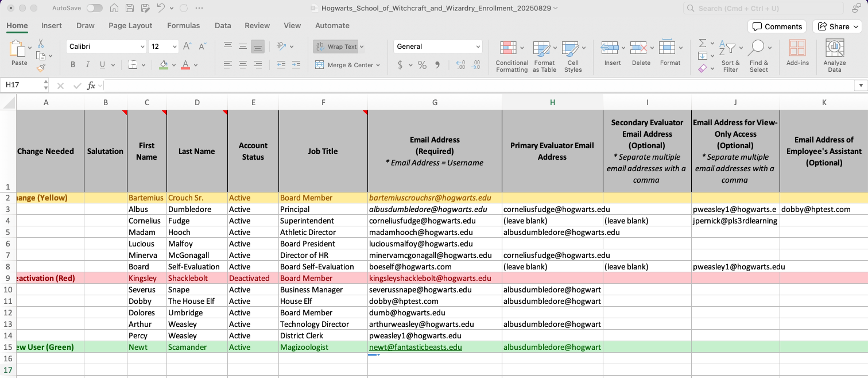
Task: Click the AutoSum sigma icon
Action: (x=703, y=44)
